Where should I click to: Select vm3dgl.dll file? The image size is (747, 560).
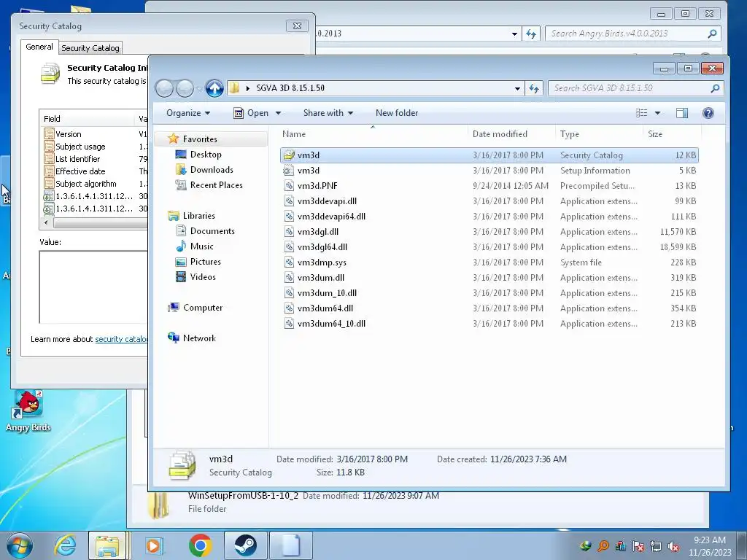(489, 231)
